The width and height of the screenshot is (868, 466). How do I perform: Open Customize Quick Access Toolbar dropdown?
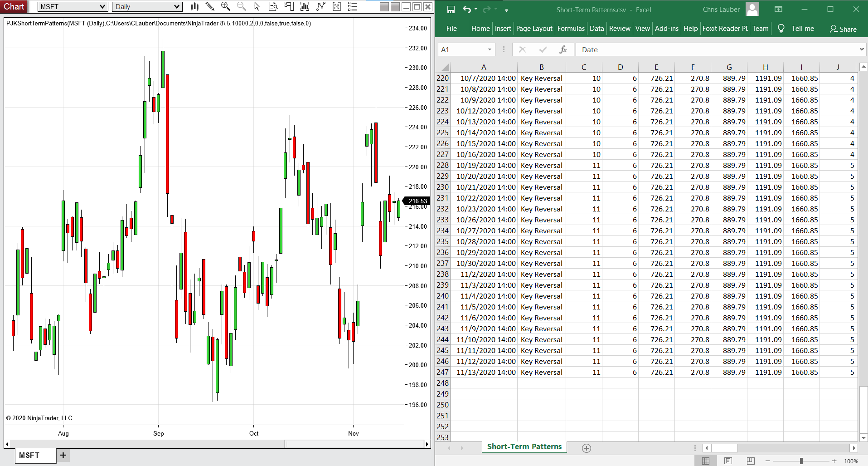[506, 10]
